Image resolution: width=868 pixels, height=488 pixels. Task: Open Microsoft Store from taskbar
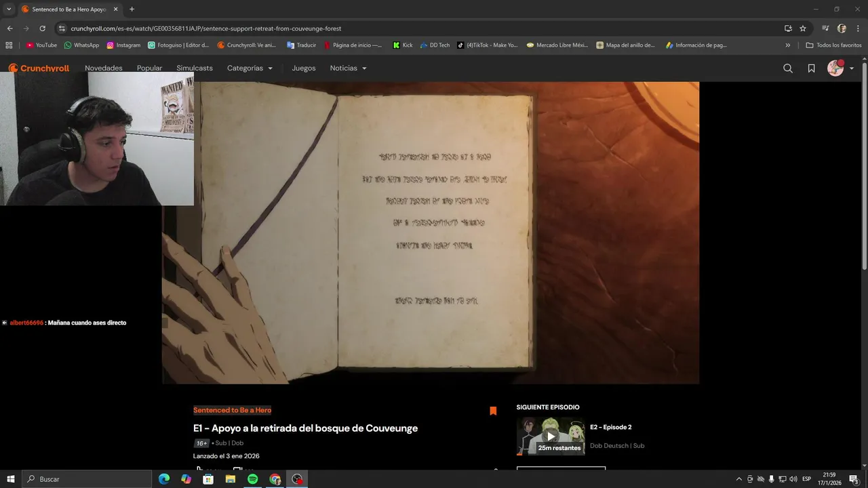208,479
